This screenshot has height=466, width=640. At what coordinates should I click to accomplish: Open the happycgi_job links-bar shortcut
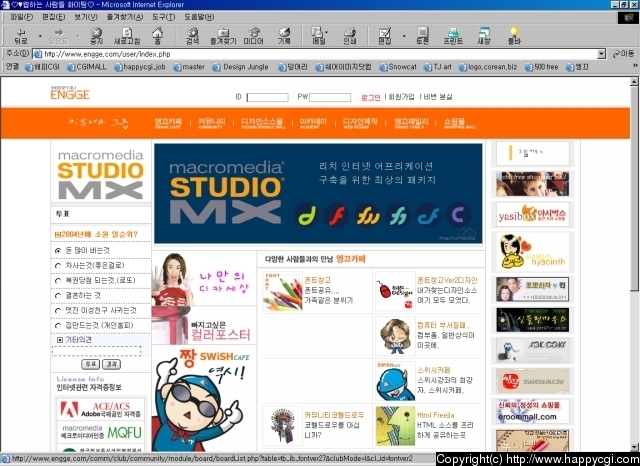coord(140,67)
